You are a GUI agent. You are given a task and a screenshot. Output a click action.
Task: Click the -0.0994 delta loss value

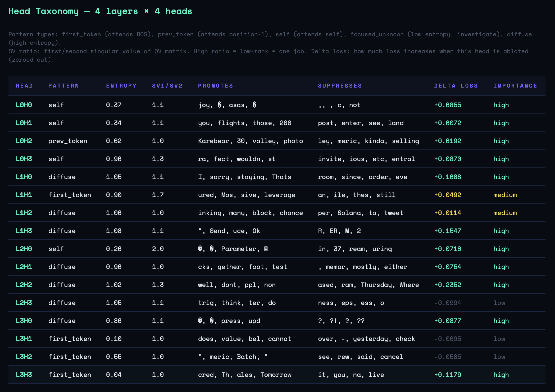point(447,303)
